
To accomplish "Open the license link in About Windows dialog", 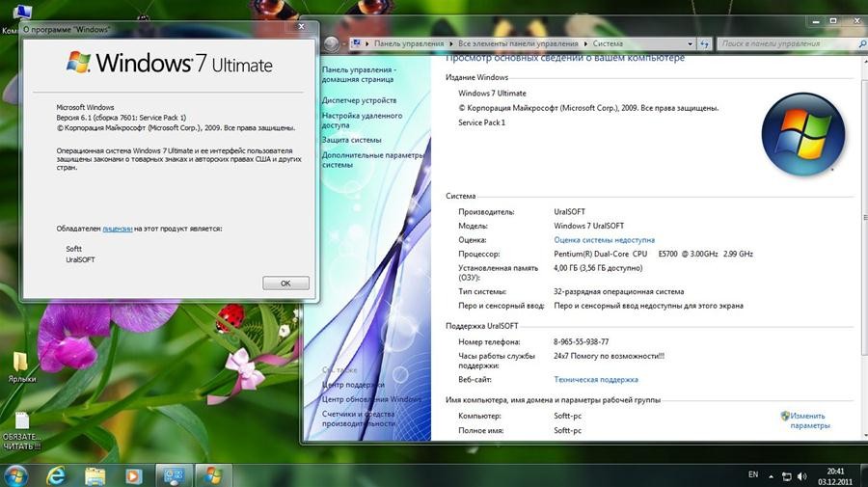I will (118, 229).
